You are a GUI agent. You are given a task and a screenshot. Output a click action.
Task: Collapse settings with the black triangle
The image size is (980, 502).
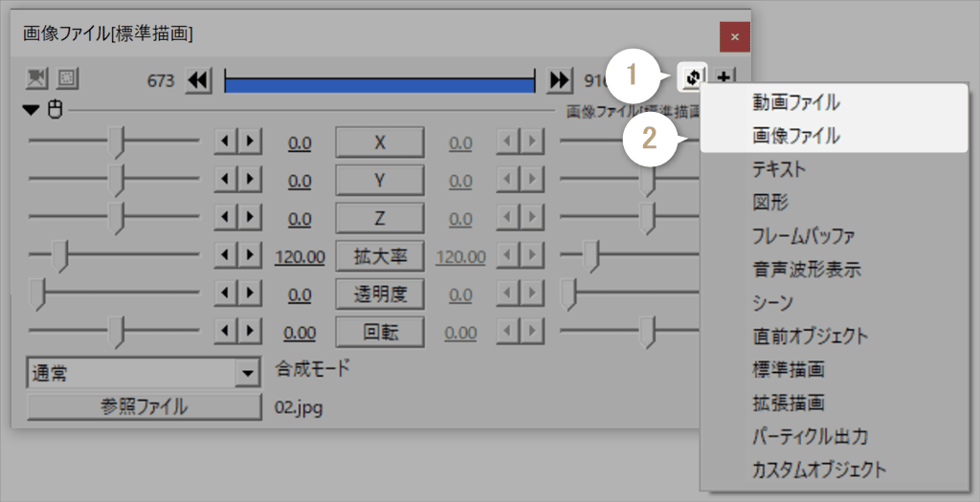(x=31, y=111)
